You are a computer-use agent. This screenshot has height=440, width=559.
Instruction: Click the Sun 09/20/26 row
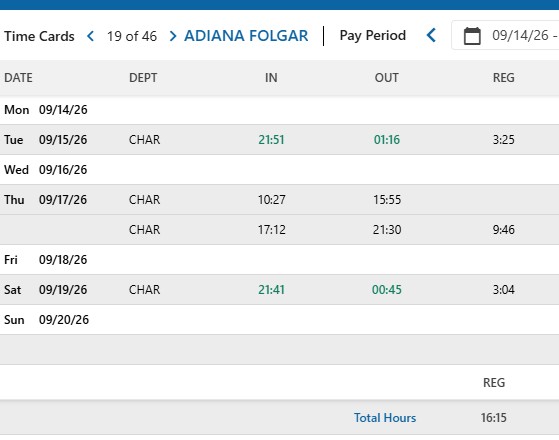[x=280, y=319]
